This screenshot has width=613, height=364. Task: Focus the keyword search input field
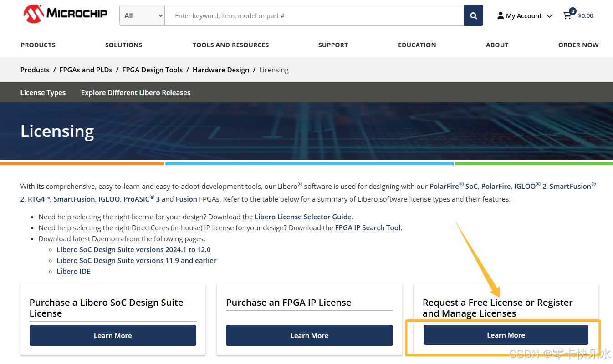click(314, 15)
